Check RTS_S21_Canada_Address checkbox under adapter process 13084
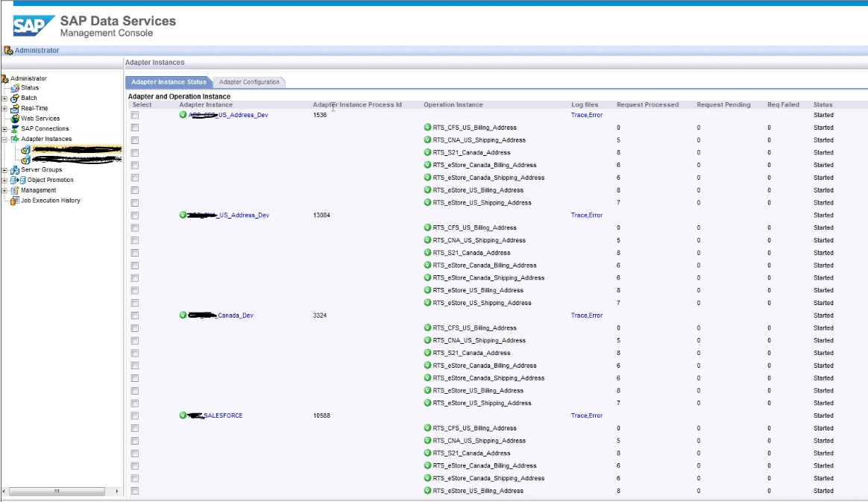 click(134, 253)
